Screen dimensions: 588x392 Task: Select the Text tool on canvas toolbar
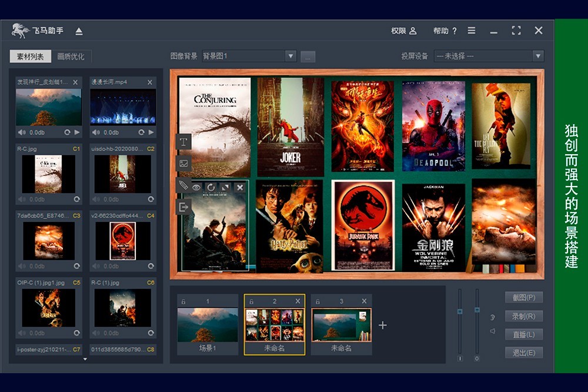click(183, 142)
